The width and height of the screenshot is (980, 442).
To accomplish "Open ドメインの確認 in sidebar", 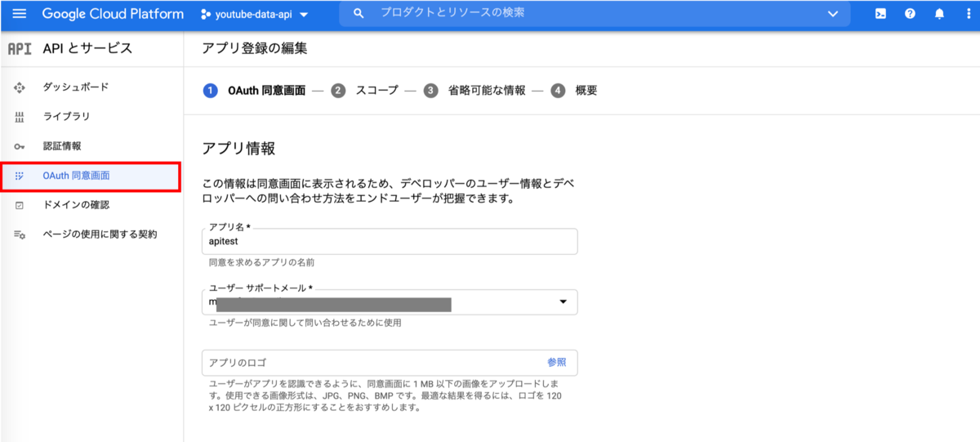I will coord(76,205).
